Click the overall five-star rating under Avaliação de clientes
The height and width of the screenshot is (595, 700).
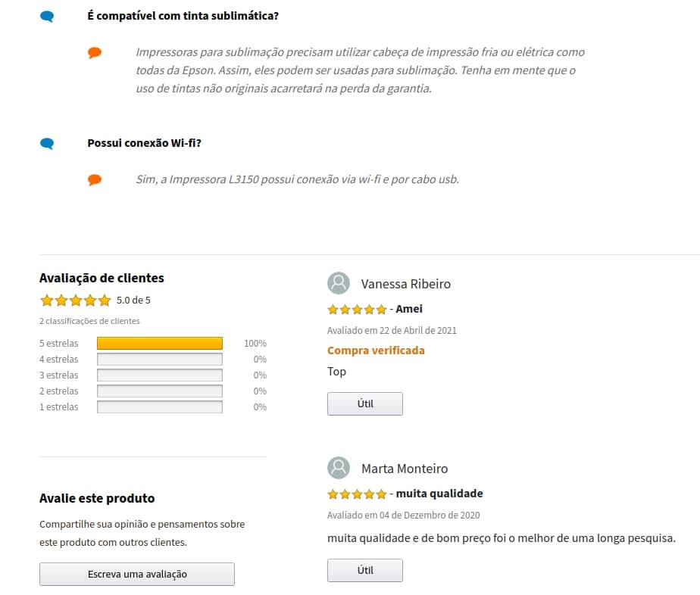[x=75, y=301]
